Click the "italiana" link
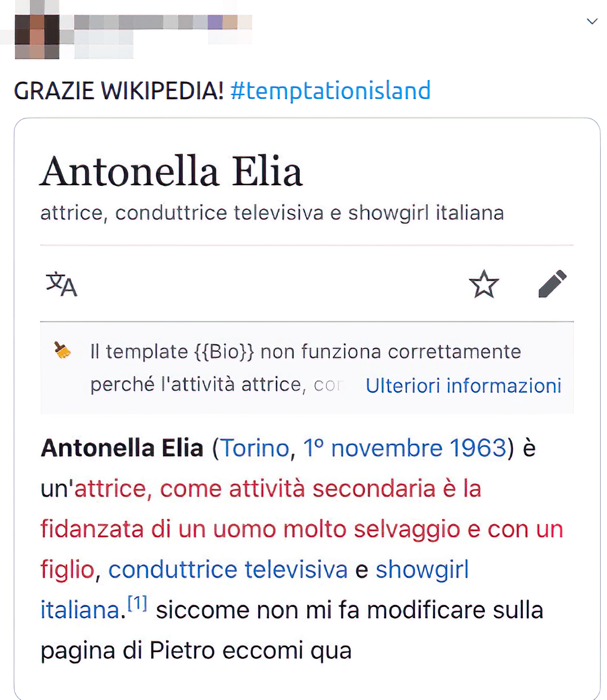 (79, 610)
